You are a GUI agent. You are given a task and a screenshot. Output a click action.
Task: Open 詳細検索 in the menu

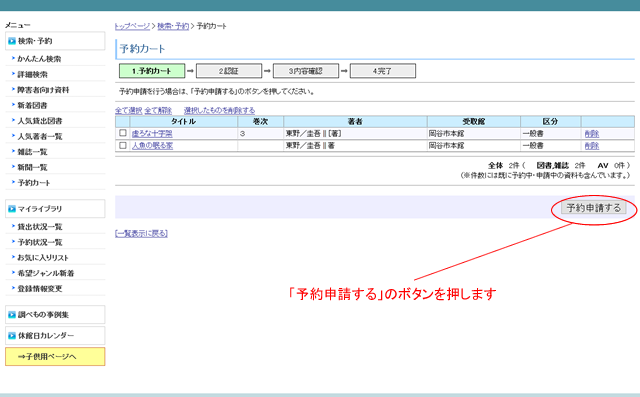pyautogui.click(x=33, y=74)
